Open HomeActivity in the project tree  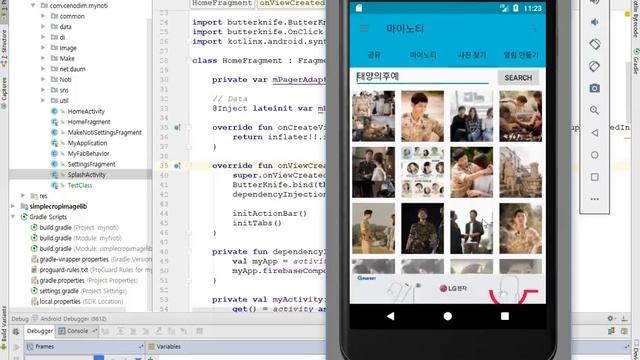coord(86,111)
